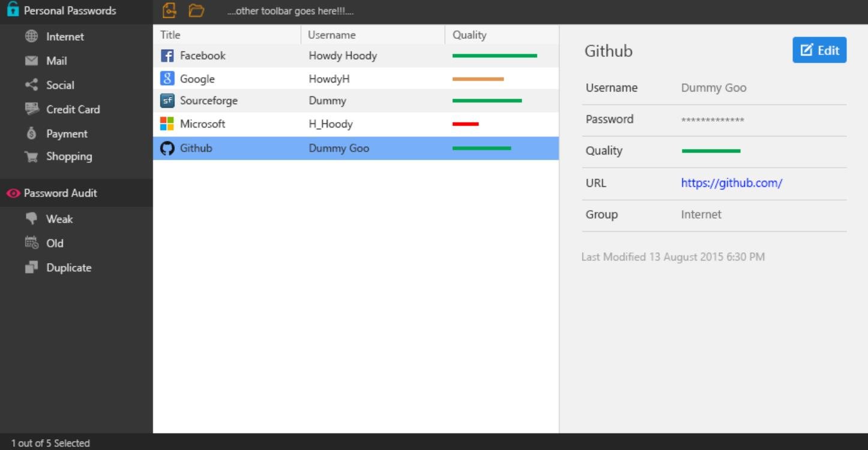The width and height of the screenshot is (868, 450).
Task: Click the Microsoft red quality bar
Action: coord(466,124)
